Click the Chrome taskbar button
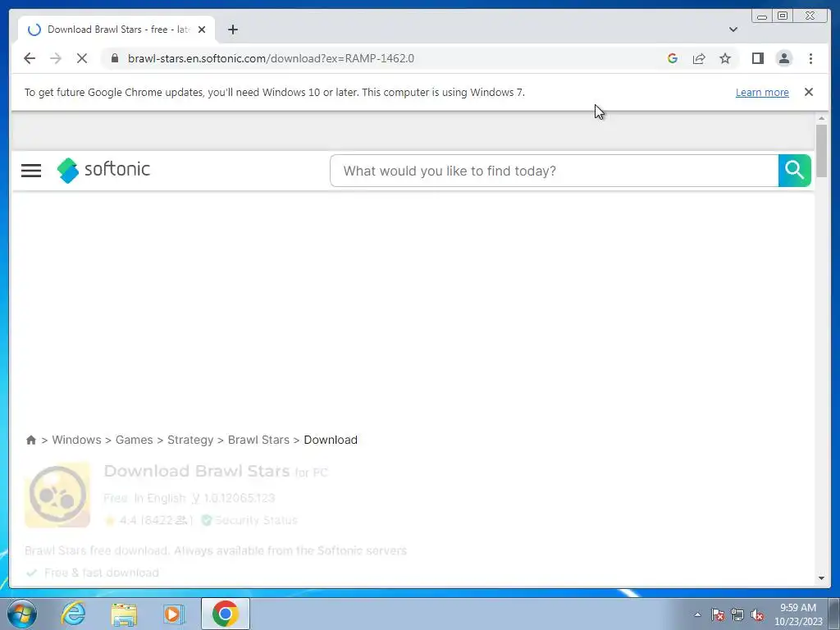 click(x=226, y=614)
